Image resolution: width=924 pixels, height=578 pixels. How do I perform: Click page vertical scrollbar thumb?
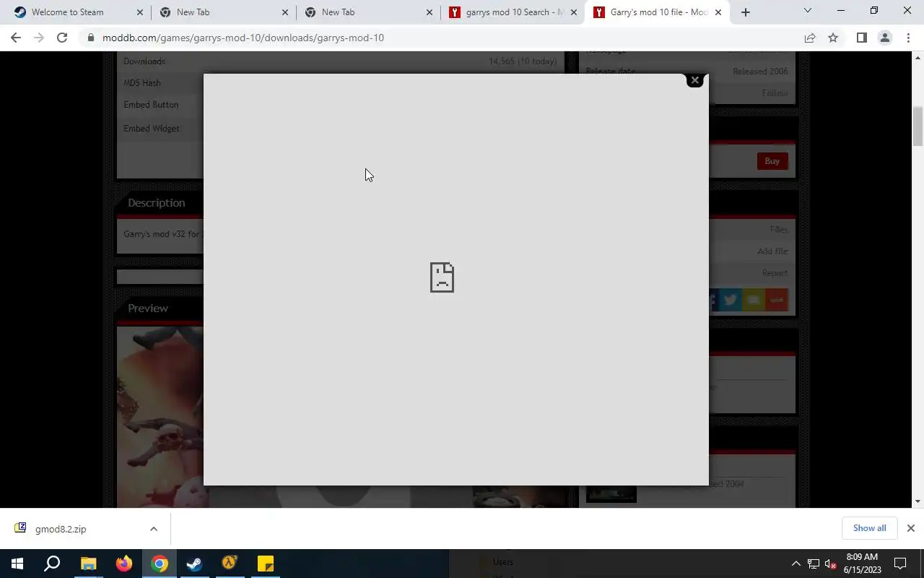point(918,126)
